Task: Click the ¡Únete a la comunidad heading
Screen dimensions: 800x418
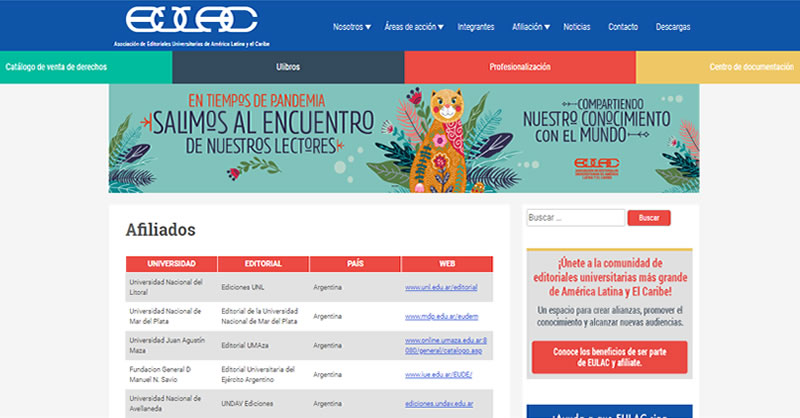Action: [x=610, y=277]
